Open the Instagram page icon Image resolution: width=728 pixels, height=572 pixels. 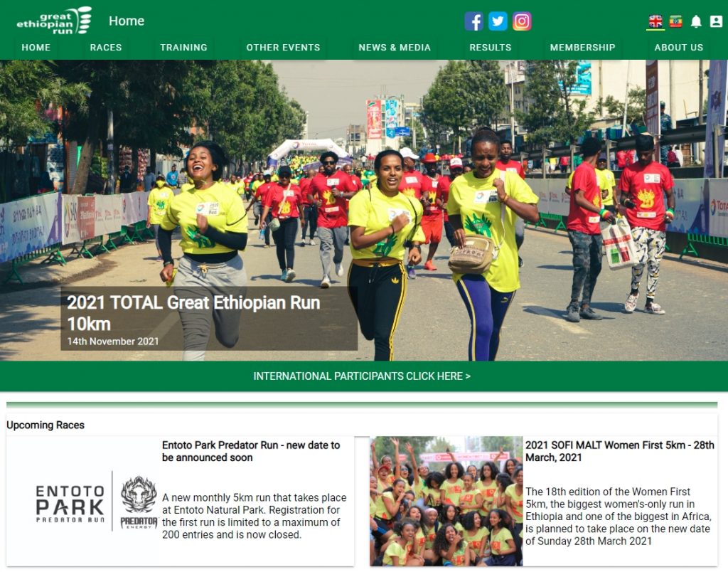pyautogui.click(x=522, y=21)
